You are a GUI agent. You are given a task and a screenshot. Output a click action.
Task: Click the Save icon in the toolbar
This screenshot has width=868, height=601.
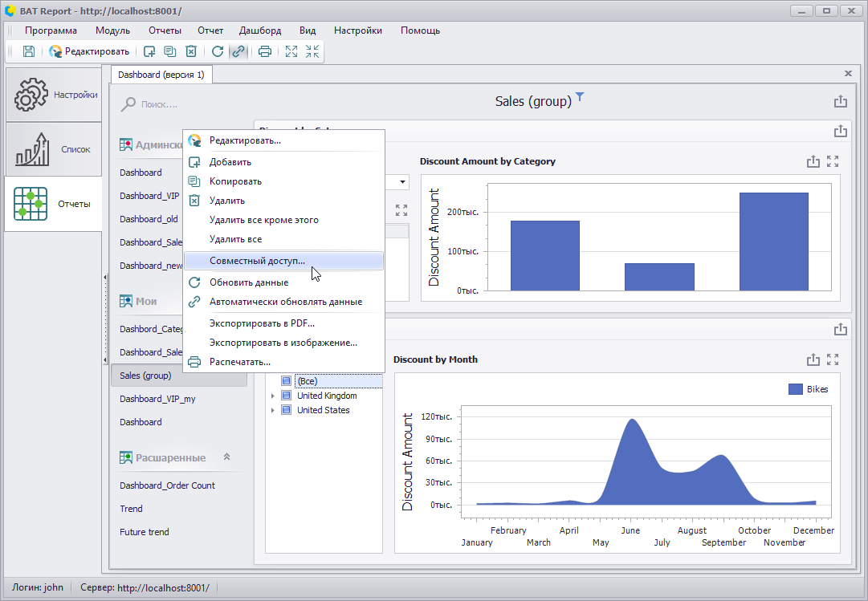(29, 51)
